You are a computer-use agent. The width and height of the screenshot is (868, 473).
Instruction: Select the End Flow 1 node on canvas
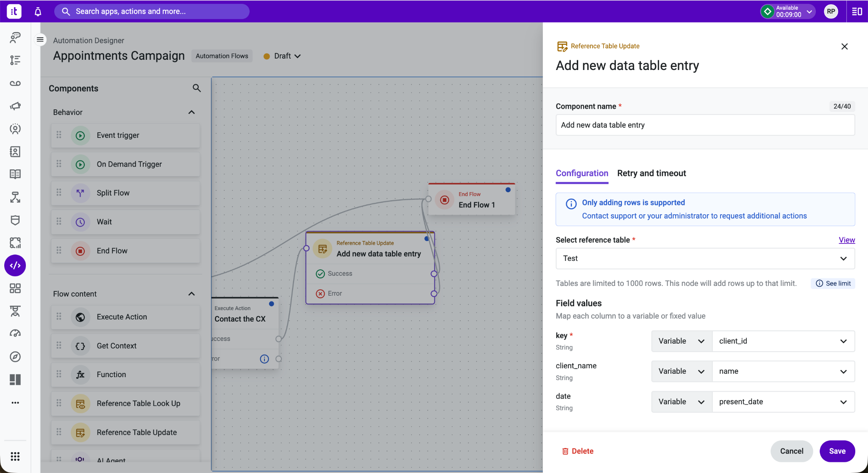point(472,199)
